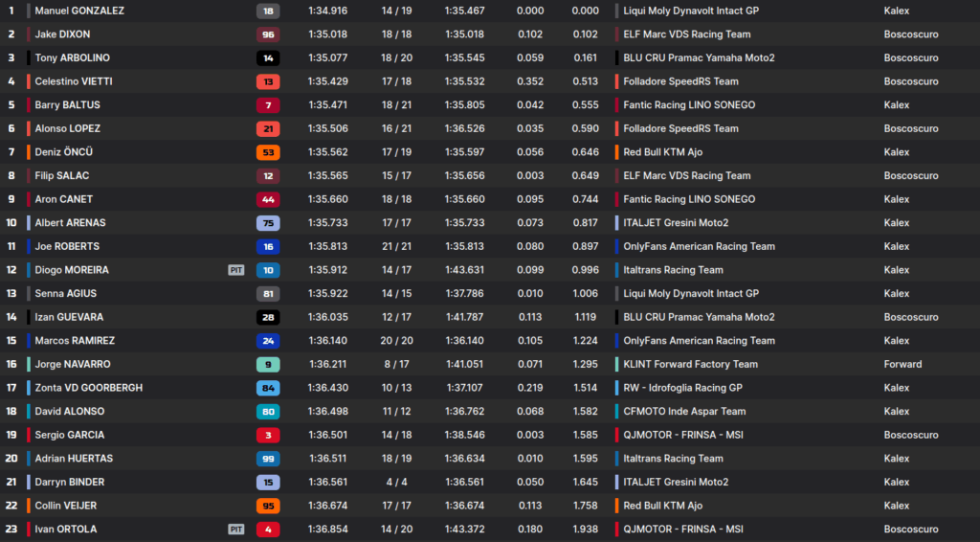This screenshot has width=980, height=542.
Task: Click the team color bar beside Red Bull KTM Ajo in row 7
Action: 616,152
